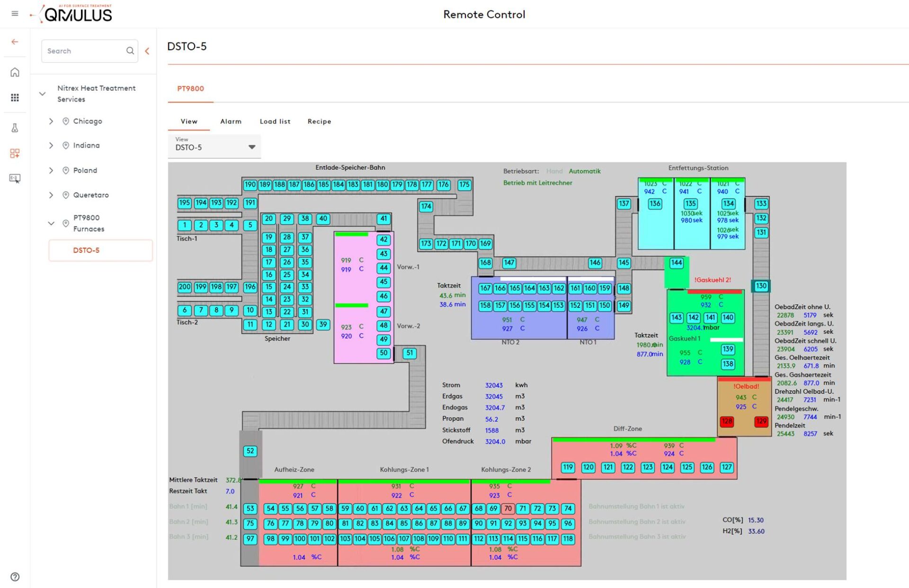Viewport: 909px width, 588px height.
Task: Open the remote control screen icon in the sidebar
Action: click(16, 178)
